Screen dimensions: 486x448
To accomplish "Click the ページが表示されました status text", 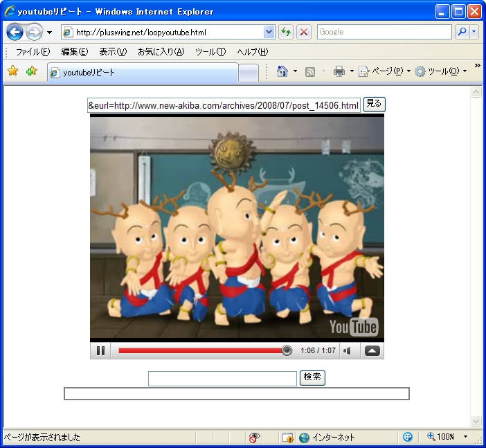I will click(42, 437).
